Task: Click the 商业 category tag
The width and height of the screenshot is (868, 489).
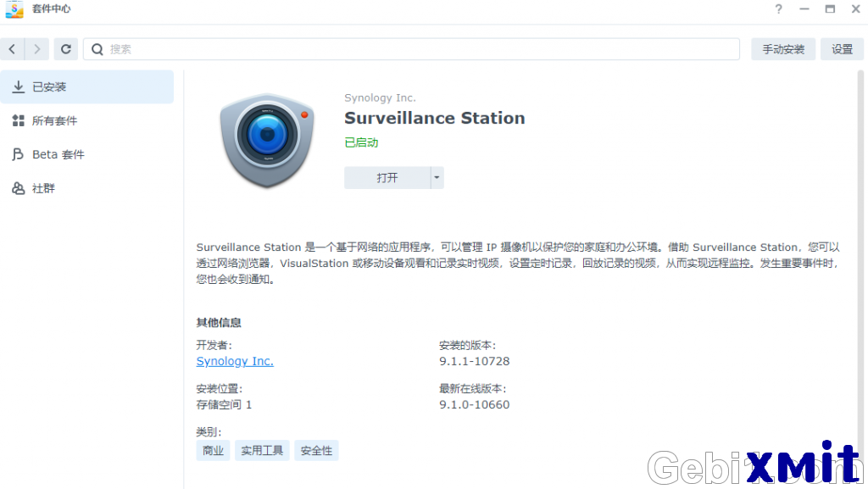Action: point(213,451)
